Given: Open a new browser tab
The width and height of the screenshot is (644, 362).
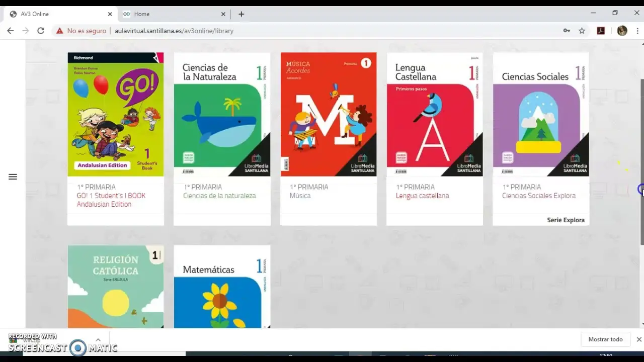Looking at the screenshot, I should (241, 14).
